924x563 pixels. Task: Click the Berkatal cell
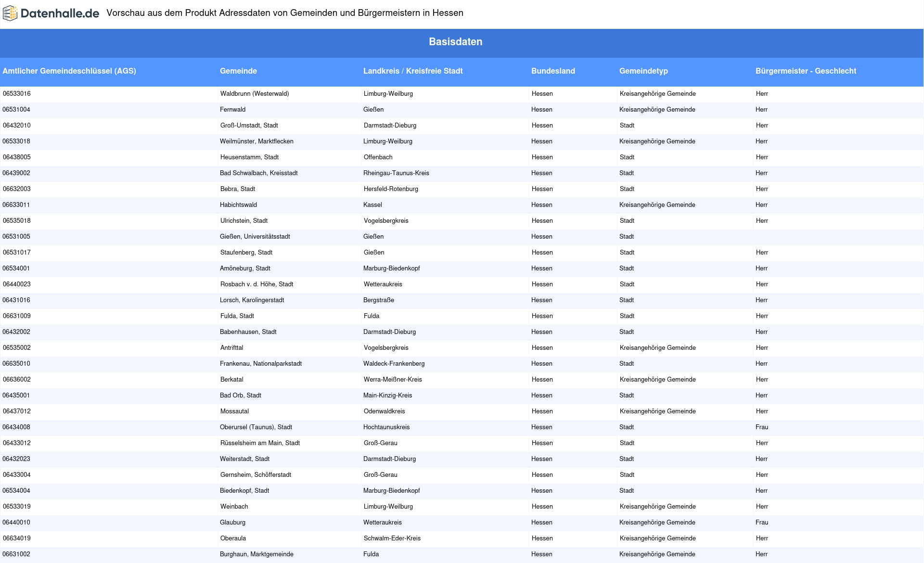(232, 380)
